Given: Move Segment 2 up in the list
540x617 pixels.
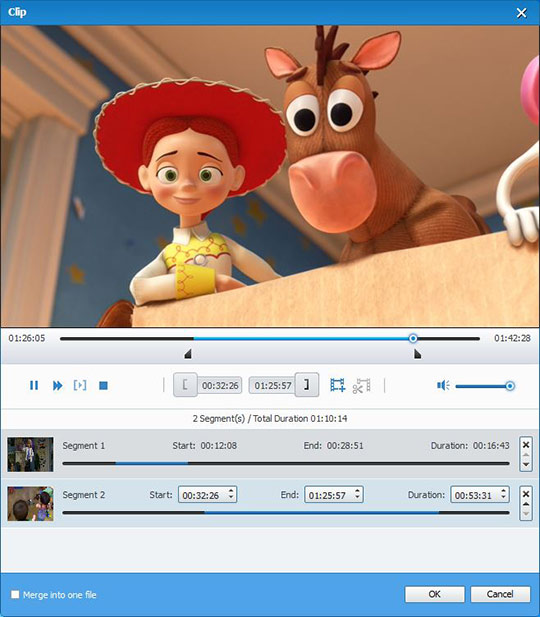Looking at the screenshot, I should click(x=526, y=504).
